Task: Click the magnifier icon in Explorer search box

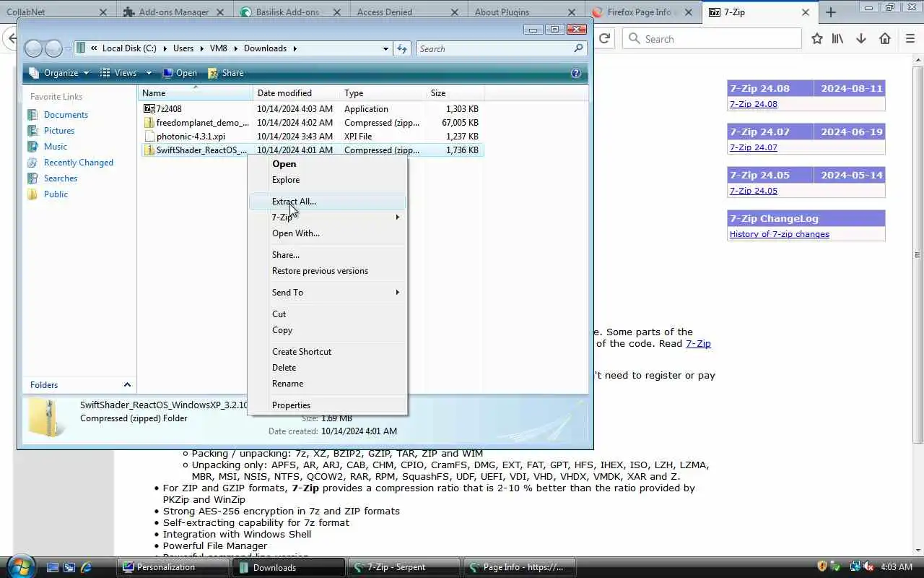Action: pyautogui.click(x=578, y=48)
